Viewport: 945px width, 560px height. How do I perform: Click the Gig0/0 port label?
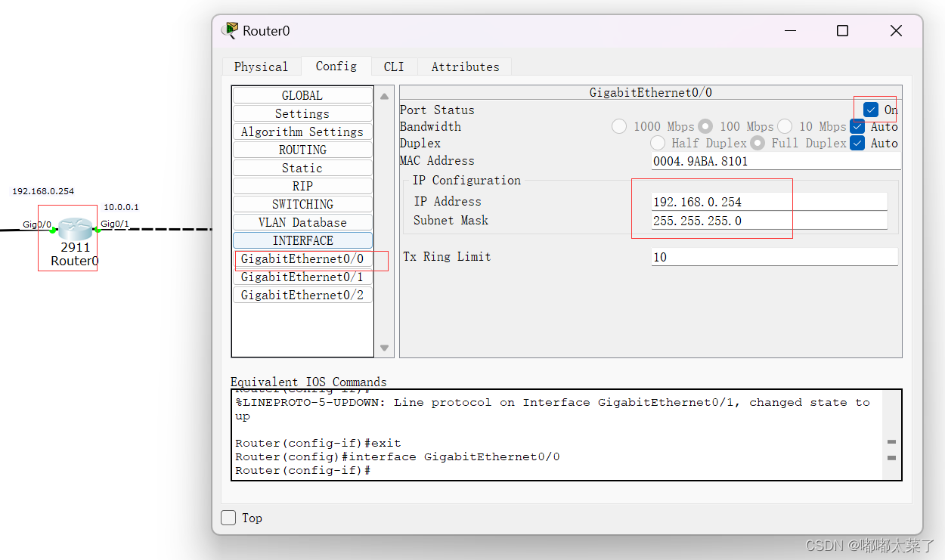tap(37, 224)
